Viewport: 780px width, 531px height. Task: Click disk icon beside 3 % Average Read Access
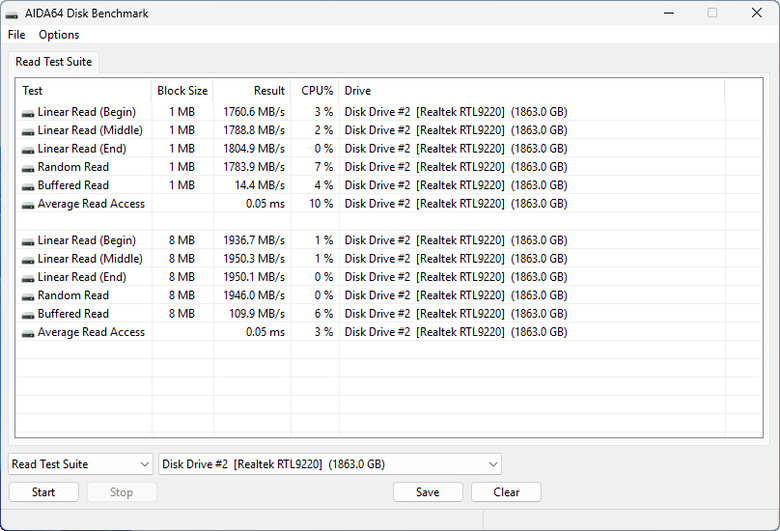click(x=28, y=333)
